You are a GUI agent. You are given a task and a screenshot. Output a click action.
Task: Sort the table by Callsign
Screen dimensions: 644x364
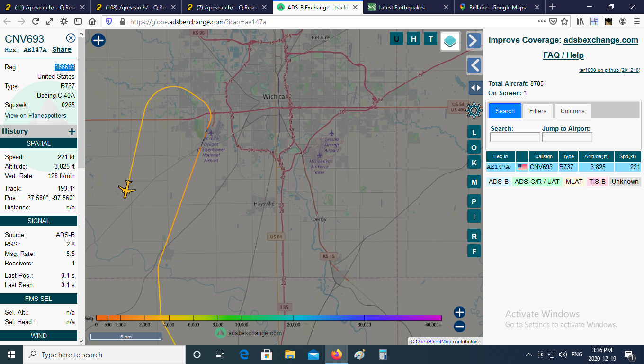pos(544,156)
